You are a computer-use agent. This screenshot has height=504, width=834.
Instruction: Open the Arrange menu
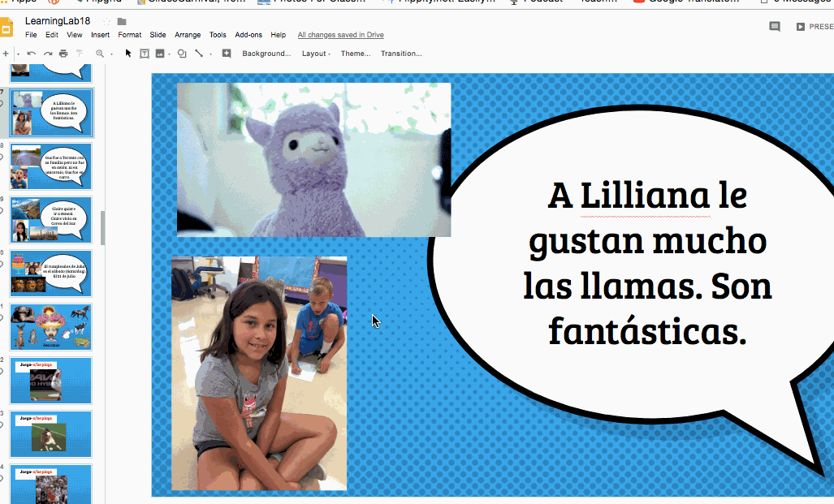(188, 35)
